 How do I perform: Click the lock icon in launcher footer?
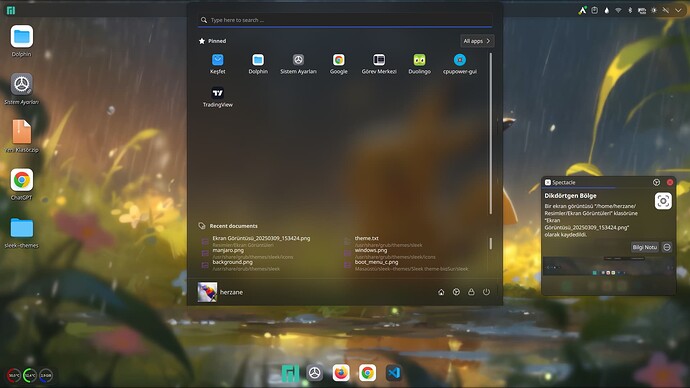[x=471, y=292]
